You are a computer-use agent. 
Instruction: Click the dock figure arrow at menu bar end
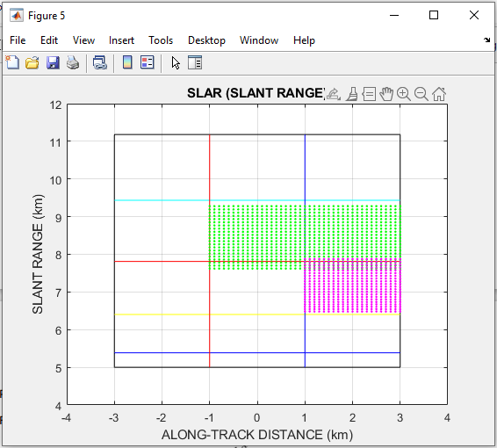486,40
